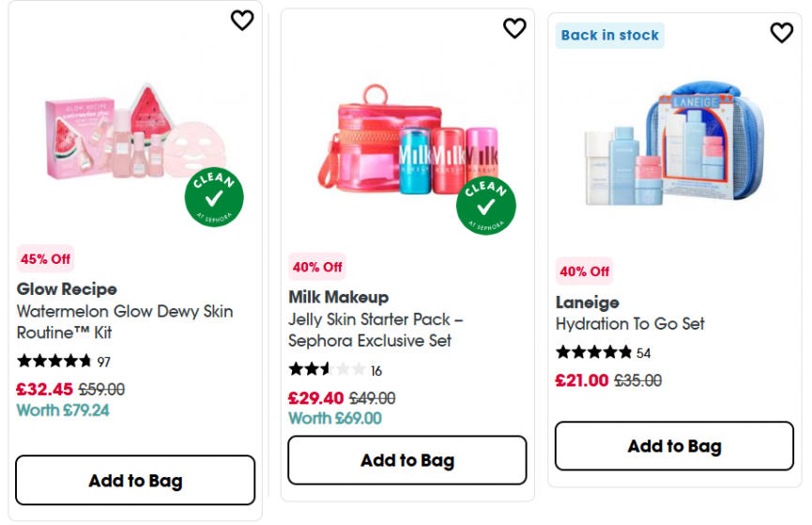Click Clean at Sephora badge on Milk Makeup
The image size is (812, 525).
click(485, 204)
